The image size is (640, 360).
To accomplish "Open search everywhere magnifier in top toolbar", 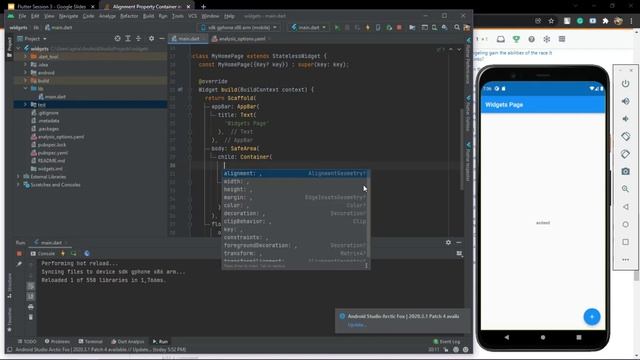I will (457, 27).
